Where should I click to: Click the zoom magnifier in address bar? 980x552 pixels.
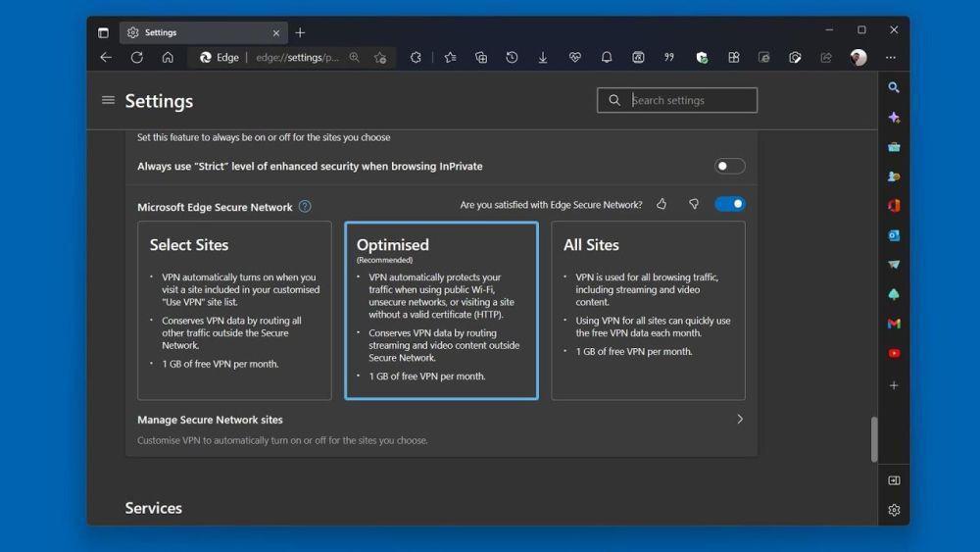coord(355,58)
